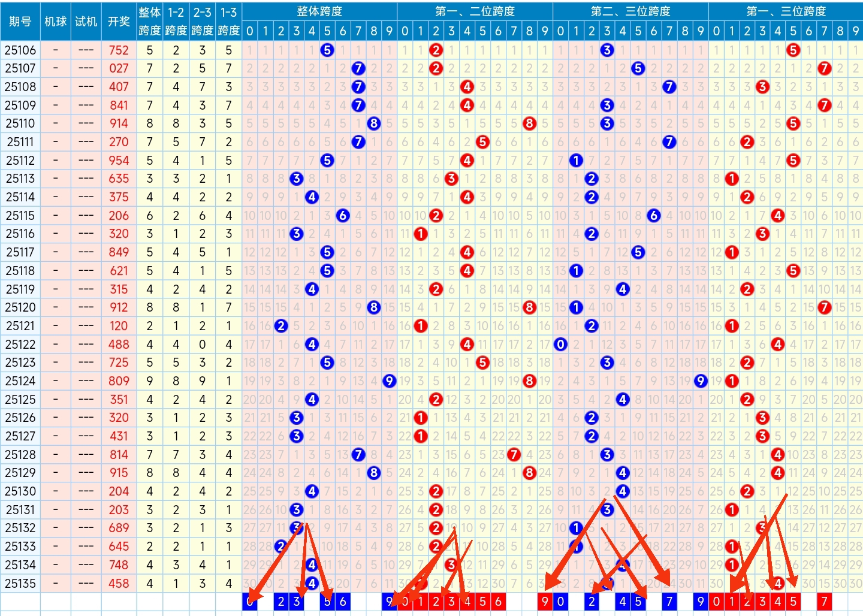Select issue number 25135
Screen dimensions: 863x616
[x=20, y=584]
